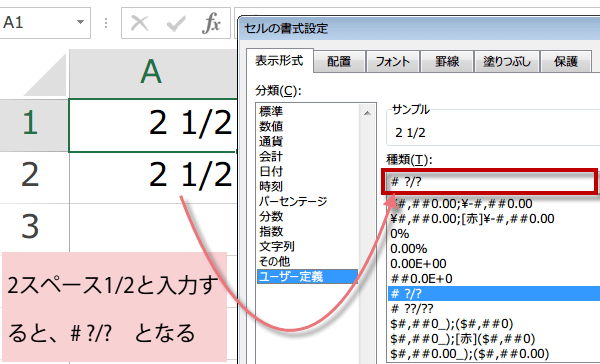Switch to the フォント tab
Screen dimensions: 600x364
point(393,62)
